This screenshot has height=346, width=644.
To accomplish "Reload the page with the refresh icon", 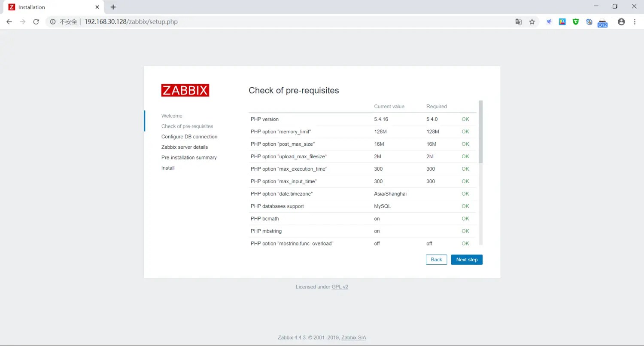I will click(36, 21).
